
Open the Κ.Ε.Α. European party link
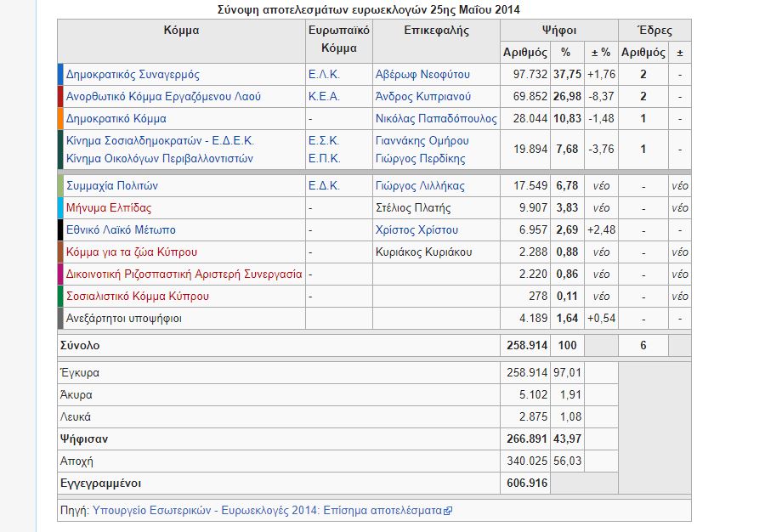(323, 97)
